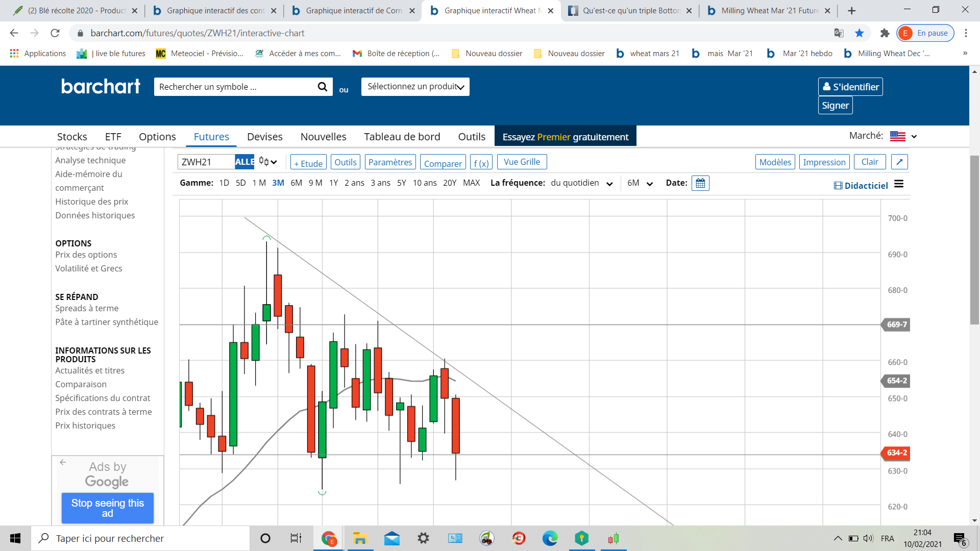Expand the Marché country flag dropdown

(903, 136)
